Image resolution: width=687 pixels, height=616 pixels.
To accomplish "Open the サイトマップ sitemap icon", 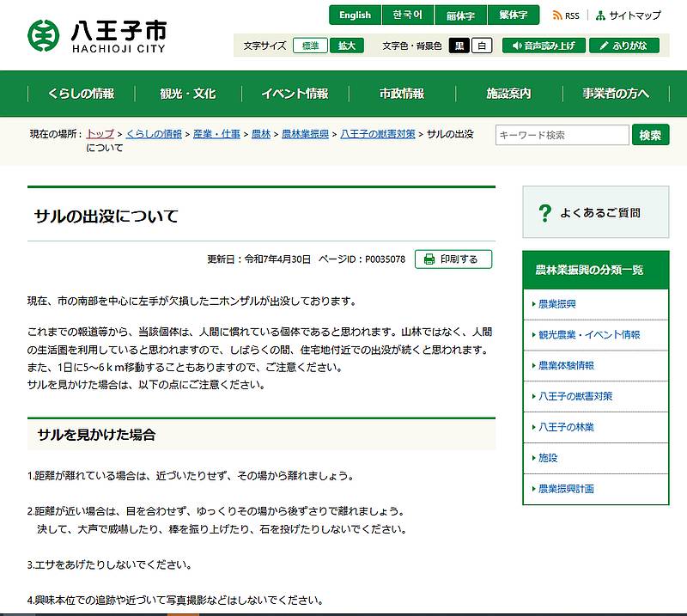I will click(600, 15).
